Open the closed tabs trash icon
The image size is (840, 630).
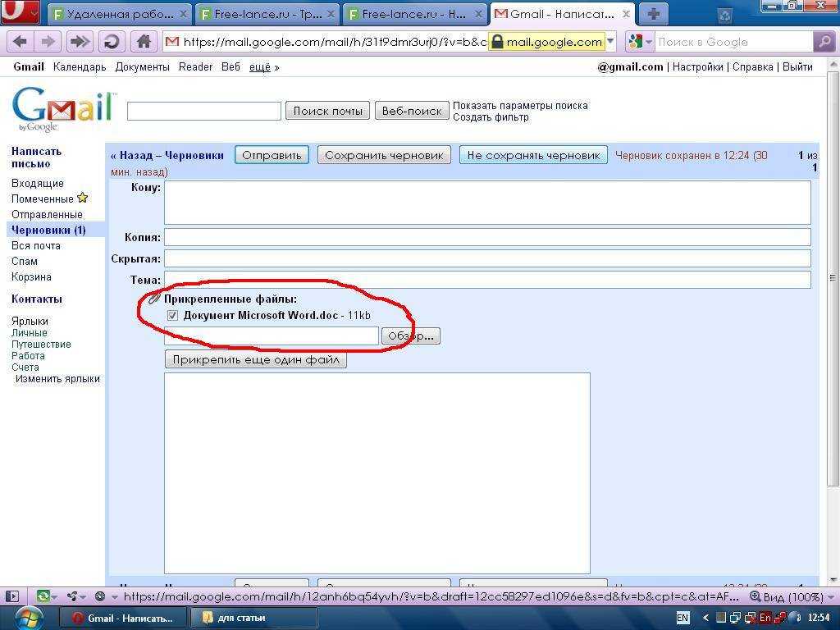coord(725,16)
